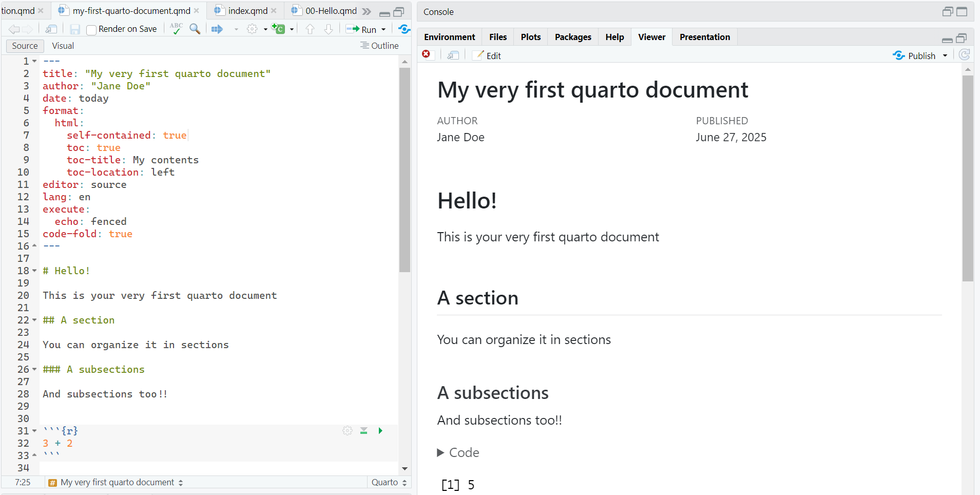Show more open document tabs (chevrons)

(366, 11)
